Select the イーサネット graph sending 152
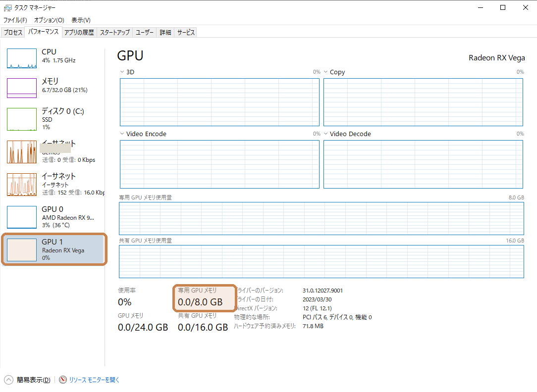Viewport: 537px width, 392px height. tap(22, 185)
